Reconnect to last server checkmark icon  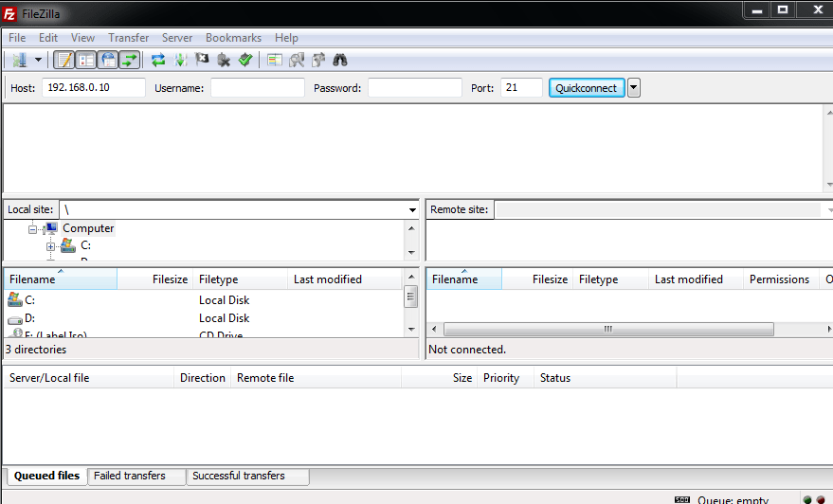tap(245, 60)
